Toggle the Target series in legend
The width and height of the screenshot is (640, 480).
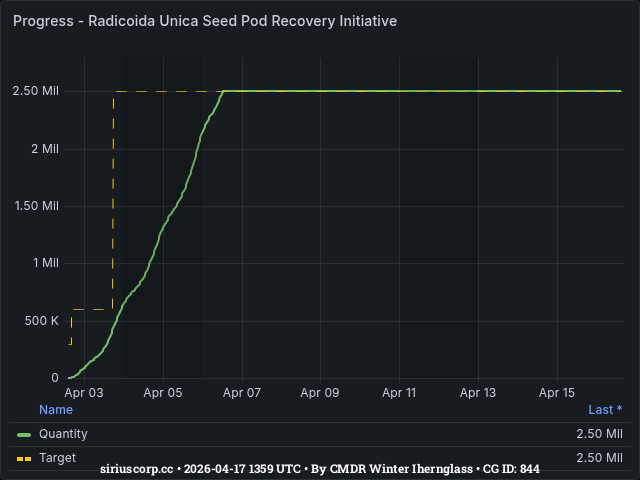[58, 458]
